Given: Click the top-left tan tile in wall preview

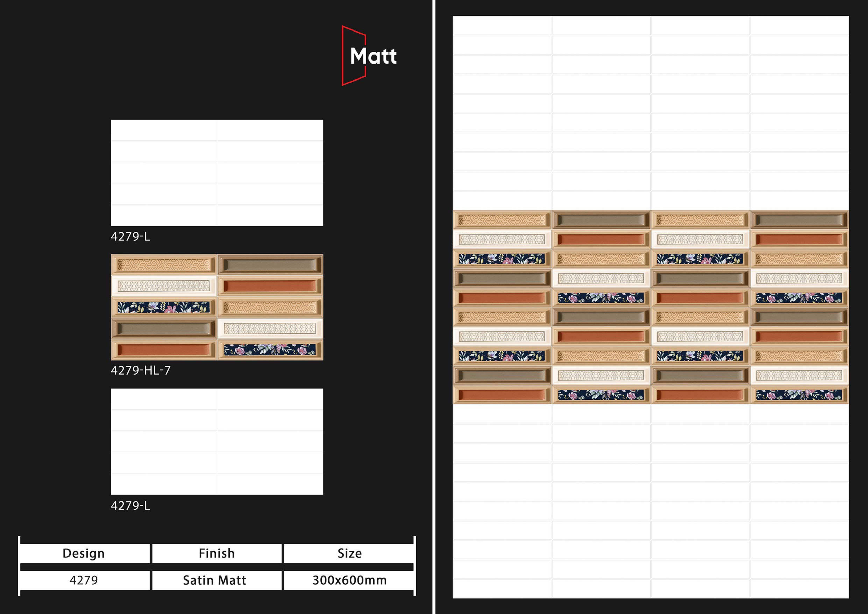Looking at the screenshot, I should pos(502,220).
